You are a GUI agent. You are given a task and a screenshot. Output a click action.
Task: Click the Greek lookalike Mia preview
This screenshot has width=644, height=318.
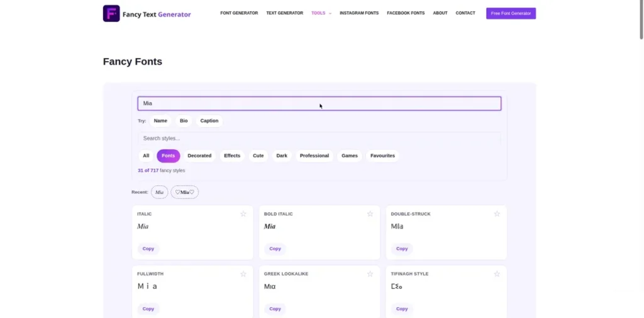[x=270, y=287]
